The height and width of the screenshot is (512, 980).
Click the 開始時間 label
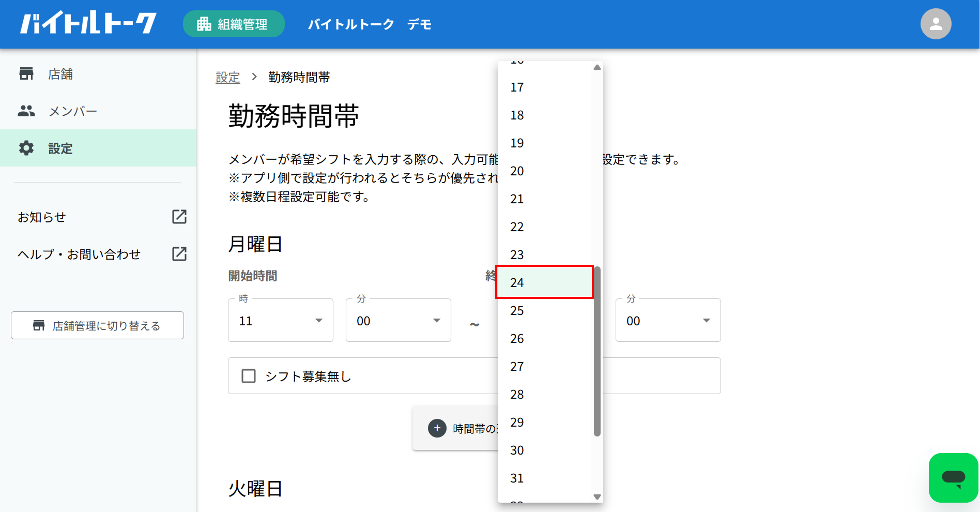[x=253, y=276]
